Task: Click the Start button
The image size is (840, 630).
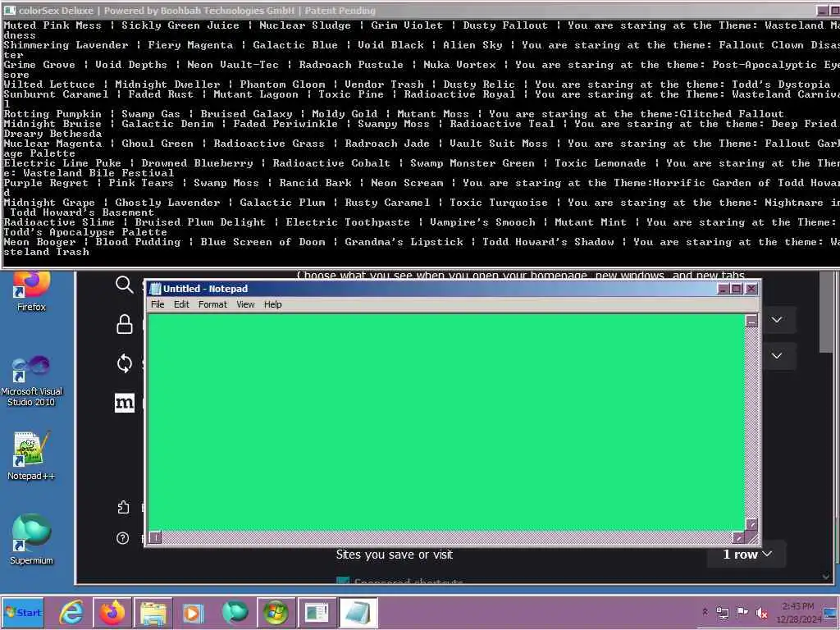Action: point(22,612)
